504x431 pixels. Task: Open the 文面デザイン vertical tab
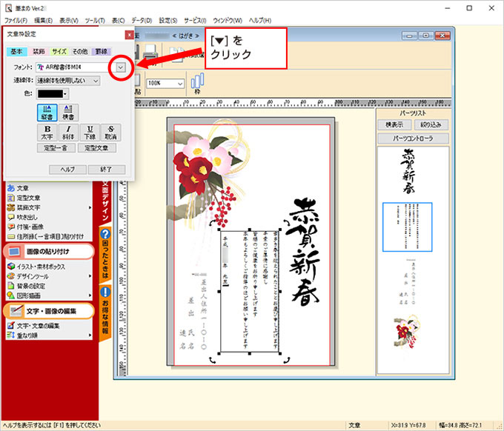tap(105, 201)
